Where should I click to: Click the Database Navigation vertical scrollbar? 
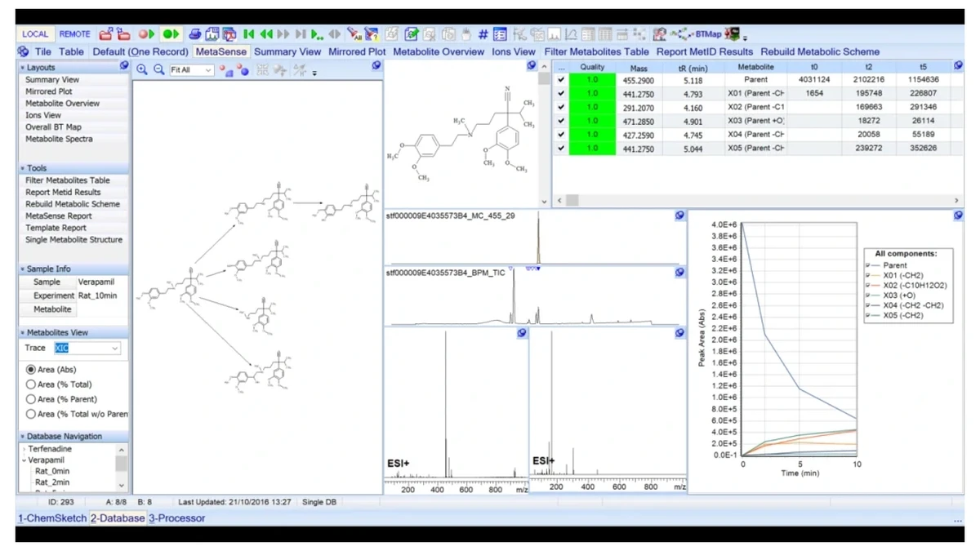point(121,466)
